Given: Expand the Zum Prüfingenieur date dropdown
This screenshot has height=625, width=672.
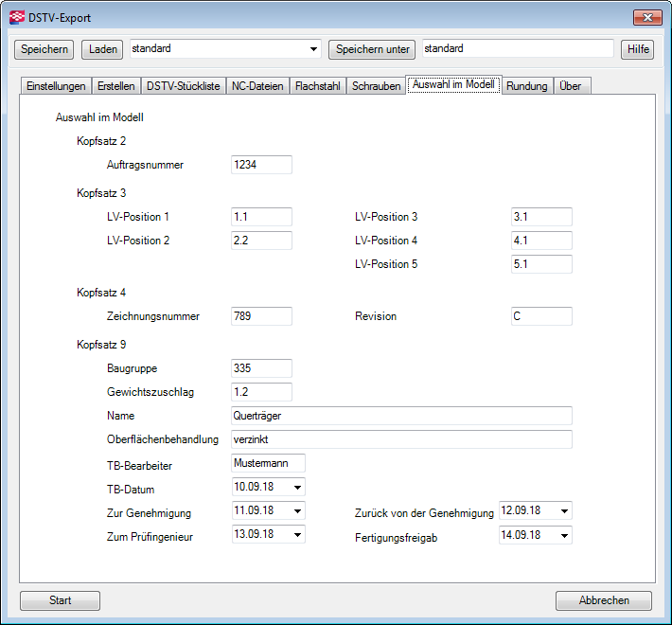Looking at the screenshot, I should coord(298,534).
